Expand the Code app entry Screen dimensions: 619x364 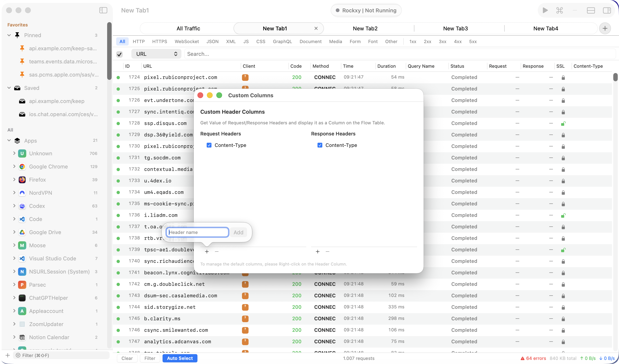14,219
